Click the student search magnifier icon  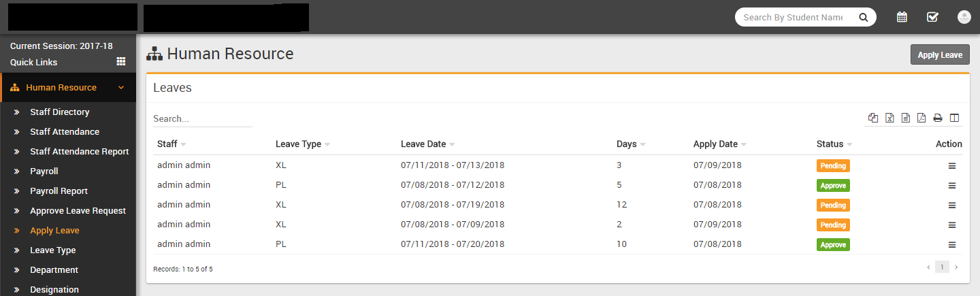point(864,18)
